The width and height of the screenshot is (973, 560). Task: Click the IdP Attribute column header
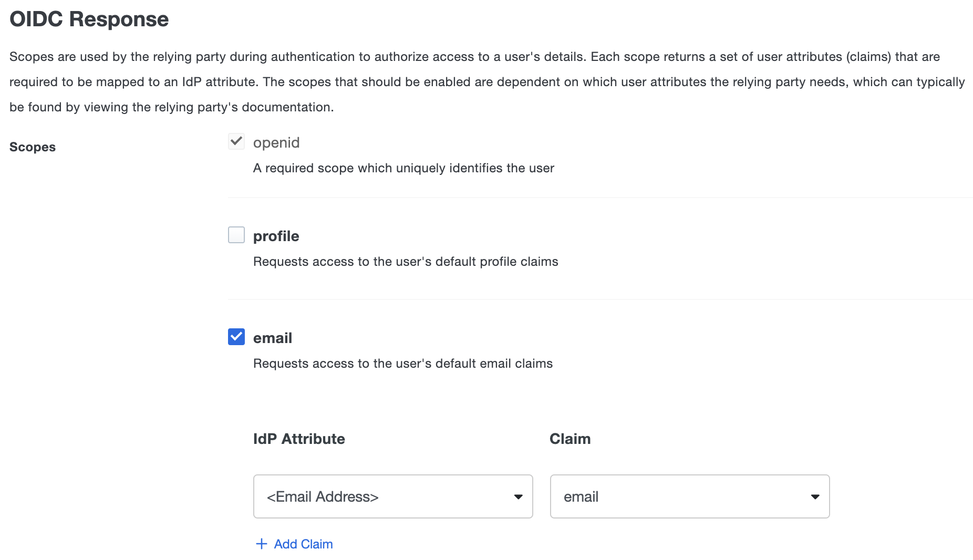[x=298, y=439]
